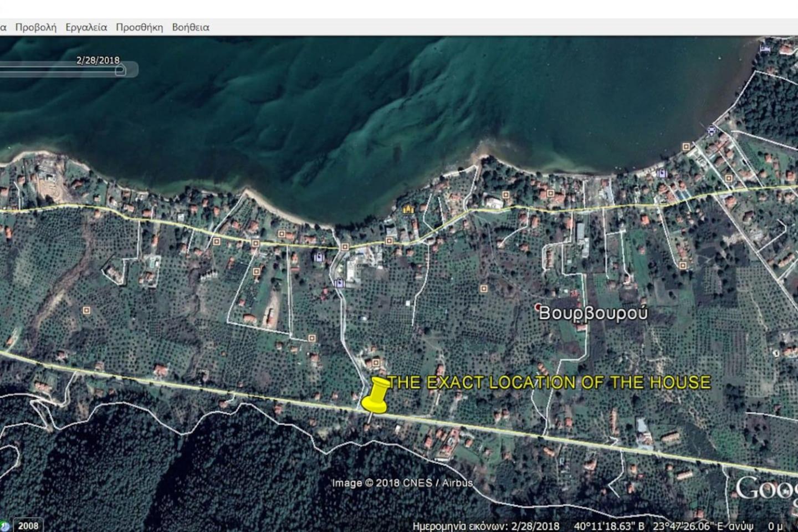Click the red dot beside Βουρβουρού label
Viewport: 798px width, 532px height.
(538, 306)
